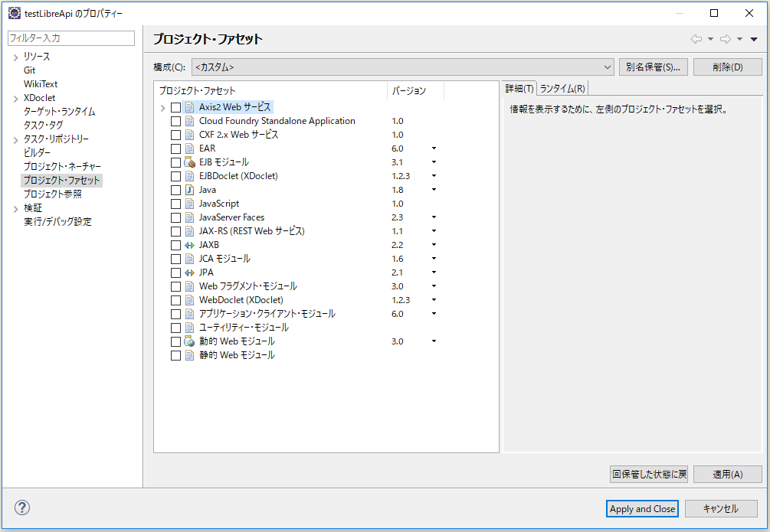The image size is (770, 532).
Task: Click inside the filter input field
Action: (70, 37)
